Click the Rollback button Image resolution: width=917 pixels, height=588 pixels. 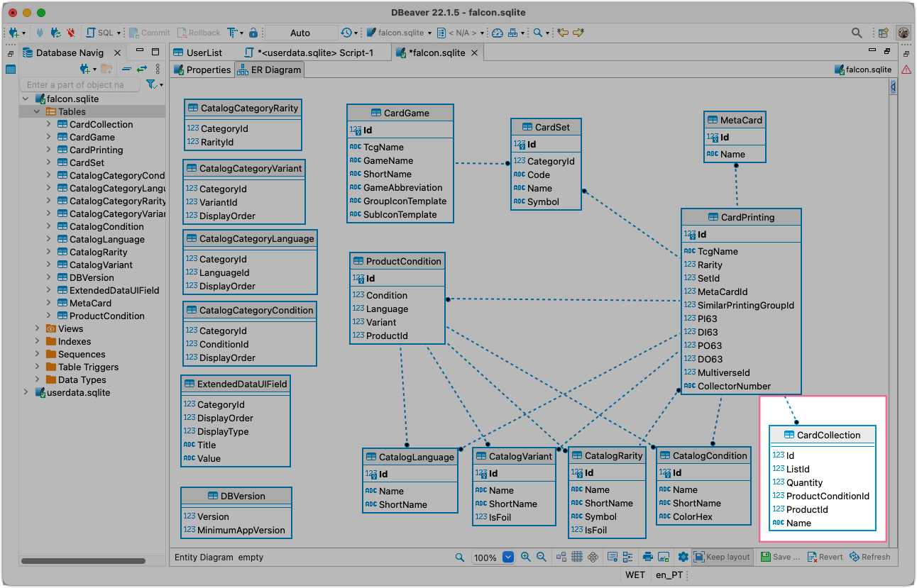tap(198, 33)
